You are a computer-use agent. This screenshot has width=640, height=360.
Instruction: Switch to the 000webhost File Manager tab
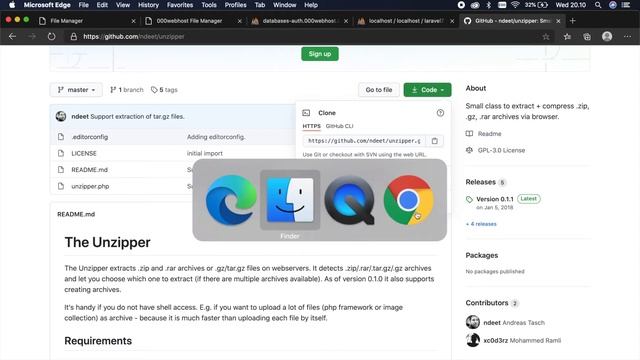[x=193, y=21]
